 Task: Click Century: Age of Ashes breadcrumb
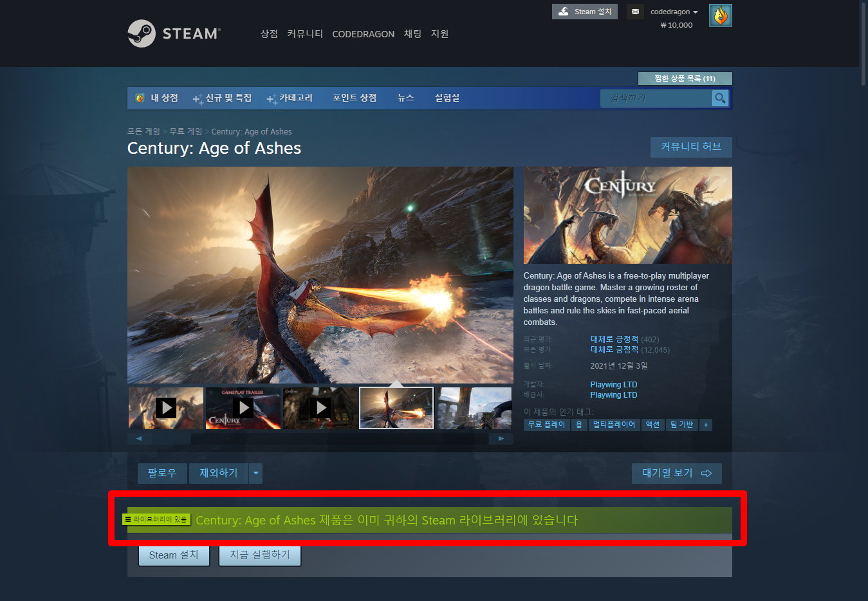click(x=252, y=131)
